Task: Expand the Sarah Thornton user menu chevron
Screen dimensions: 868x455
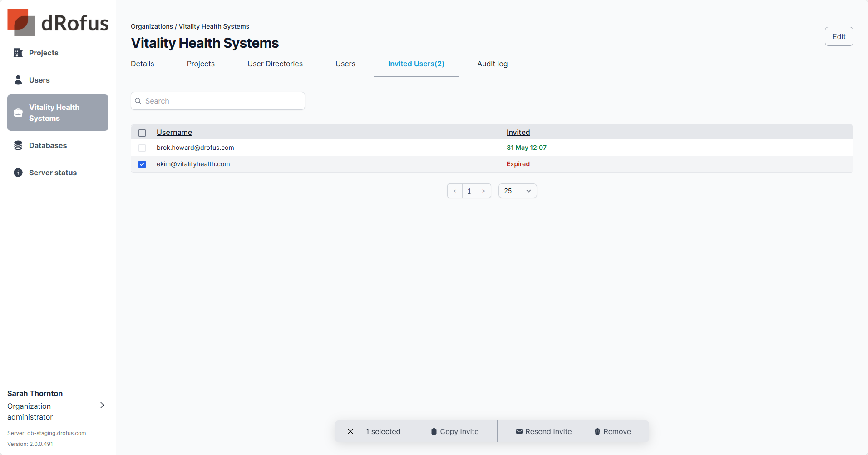Action: coord(102,405)
